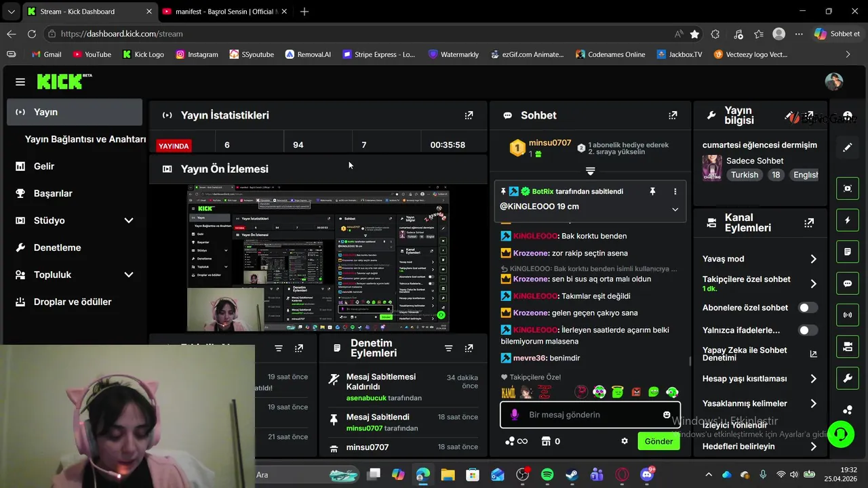Open Yapay Zeka ile Sohbet Denetimi

759,354
